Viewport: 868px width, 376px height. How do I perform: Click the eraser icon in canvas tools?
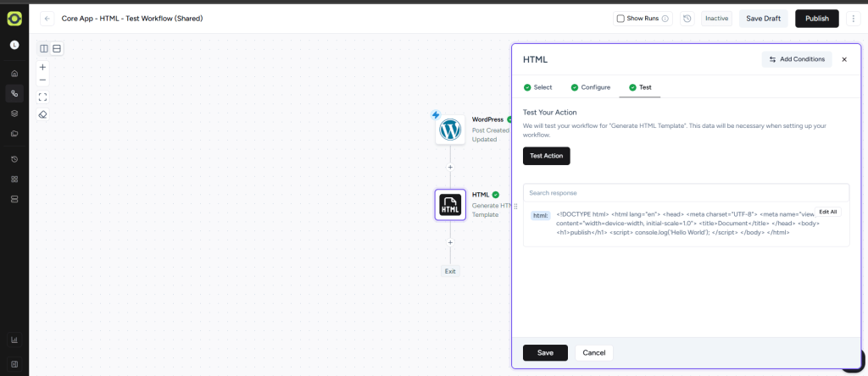(43, 113)
